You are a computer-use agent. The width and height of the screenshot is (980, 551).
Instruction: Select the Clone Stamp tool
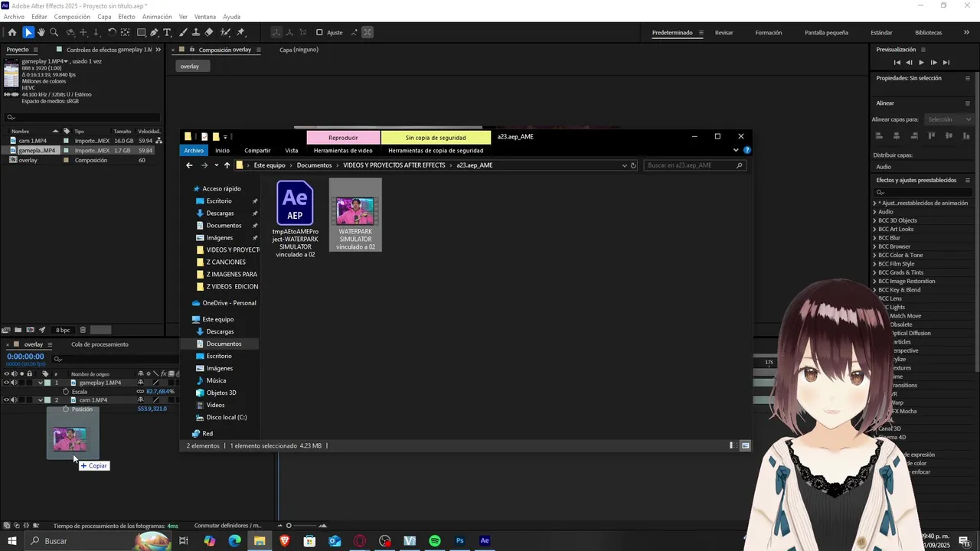[196, 32]
